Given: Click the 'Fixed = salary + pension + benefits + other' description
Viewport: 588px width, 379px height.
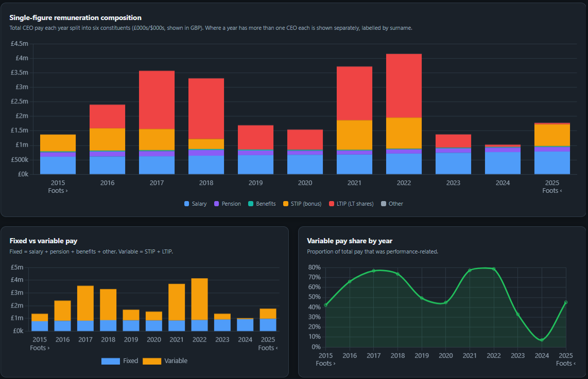Looking at the screenshot, I should click(63, 251).
